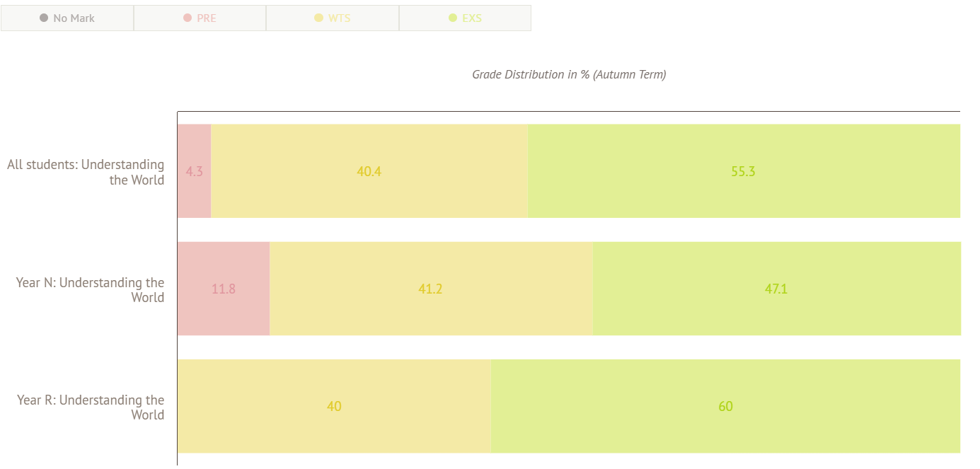
Task: Click the yellow dot beside WTS
Action: tap(318, 18)
